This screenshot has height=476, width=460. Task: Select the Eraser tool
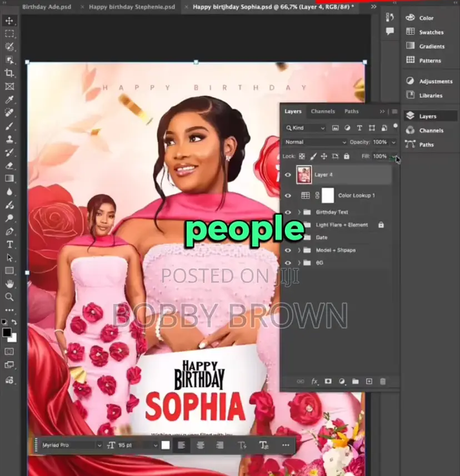click(9, 166)
